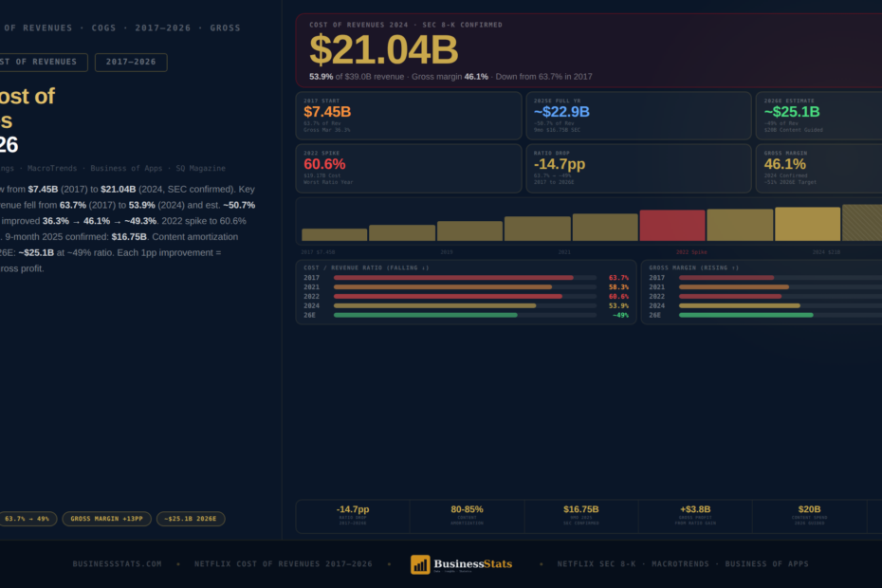Click the 63.7% → 49% pill

click(27, 519)
